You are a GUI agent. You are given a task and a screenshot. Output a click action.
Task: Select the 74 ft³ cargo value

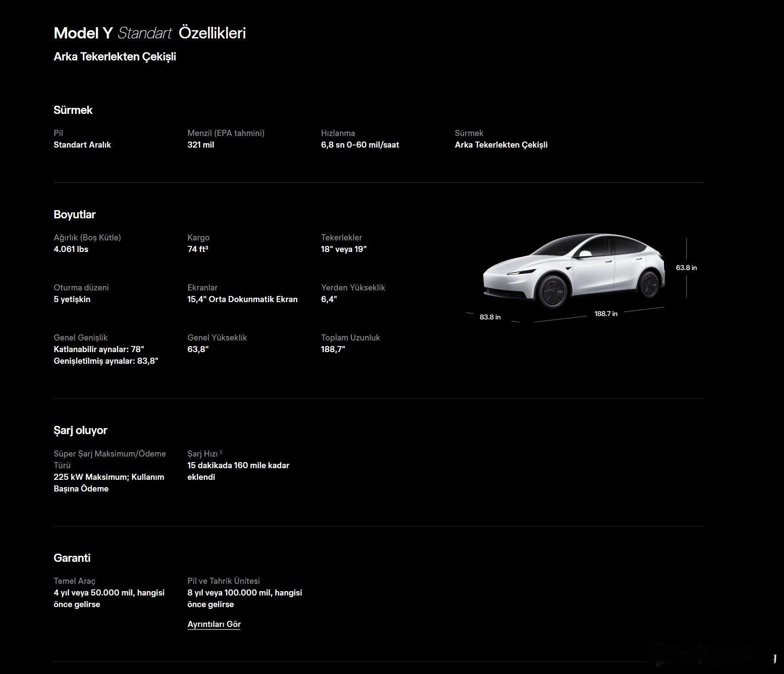click(198, 249)
